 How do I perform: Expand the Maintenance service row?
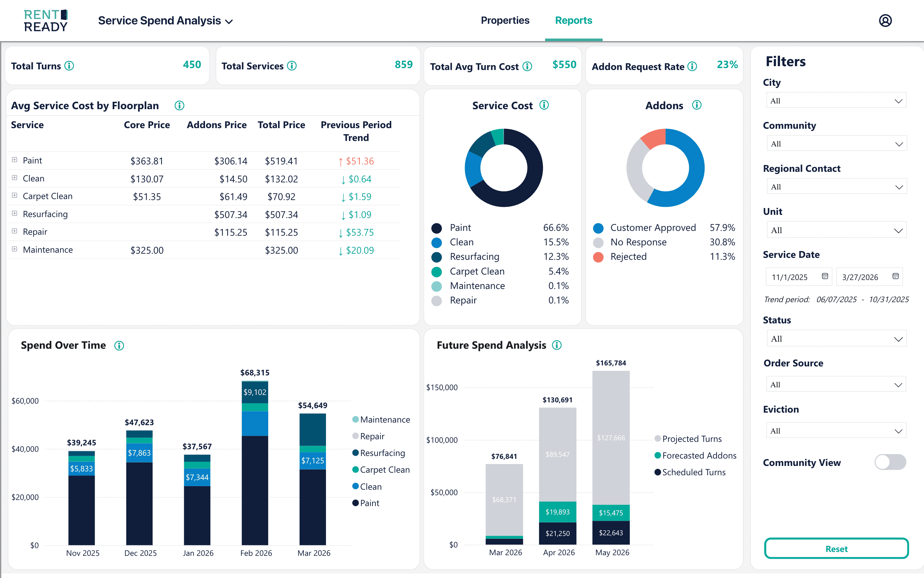14,249
